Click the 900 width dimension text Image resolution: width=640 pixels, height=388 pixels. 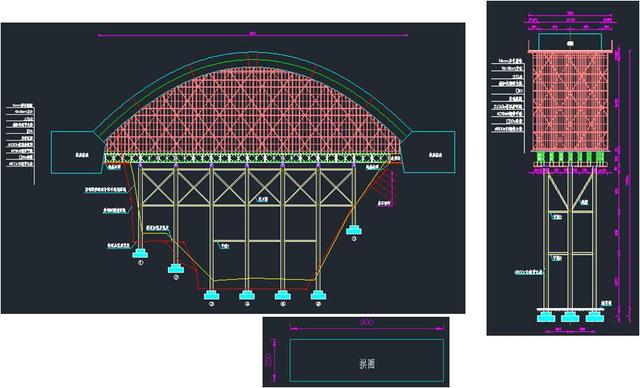click(x=367, y=323)
